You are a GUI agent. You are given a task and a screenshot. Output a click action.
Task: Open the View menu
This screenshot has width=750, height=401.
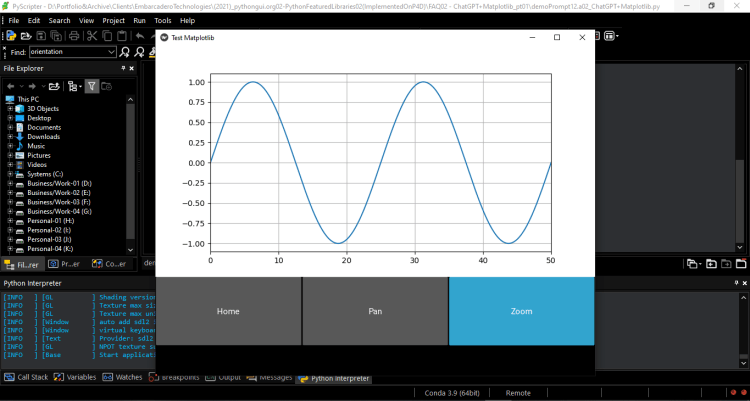point(87,21)
